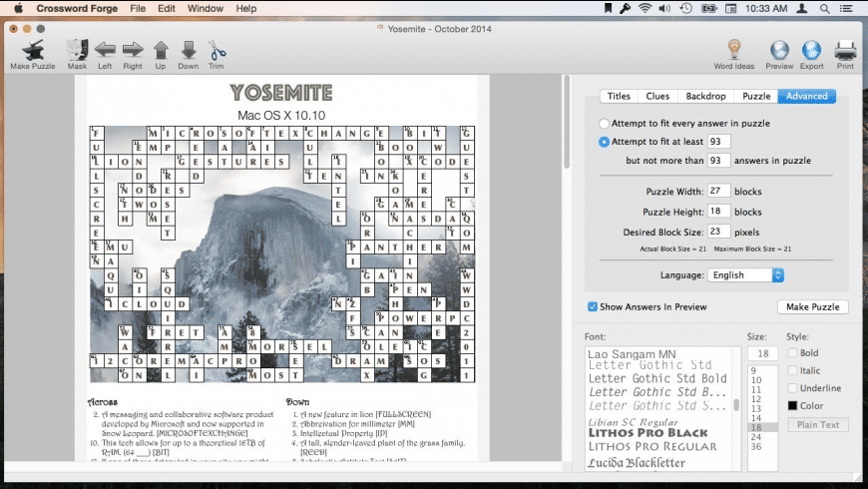Open the Edit menu
This screenshot has height=489, width=868.
click(x=166, y=8)
